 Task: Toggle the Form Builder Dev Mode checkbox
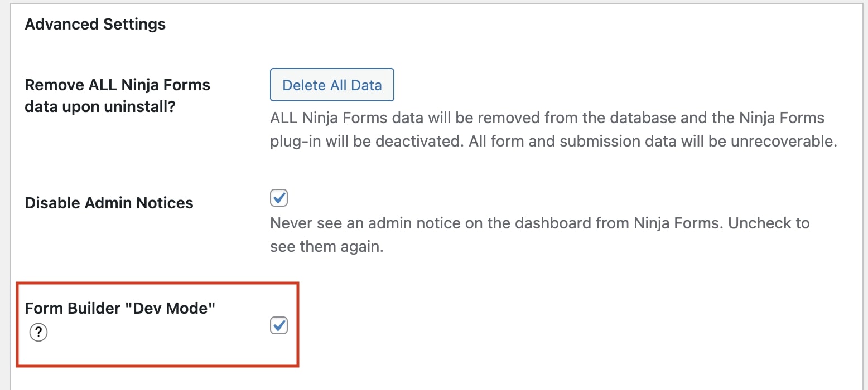[x=279, y=325]
